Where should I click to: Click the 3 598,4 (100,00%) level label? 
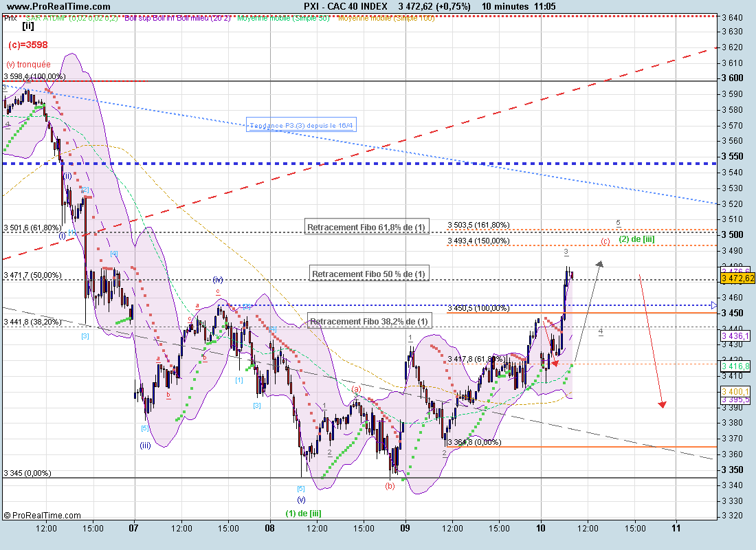35,76
